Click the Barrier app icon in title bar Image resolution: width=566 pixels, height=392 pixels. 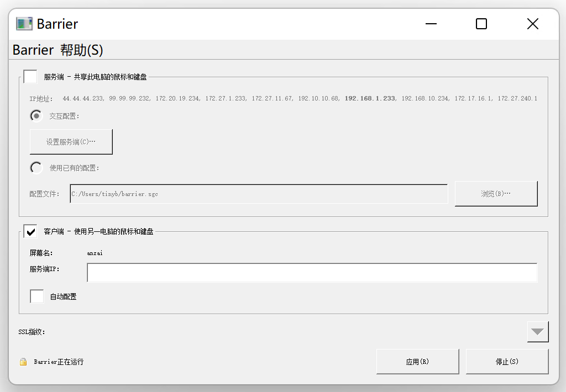point(24,24)
